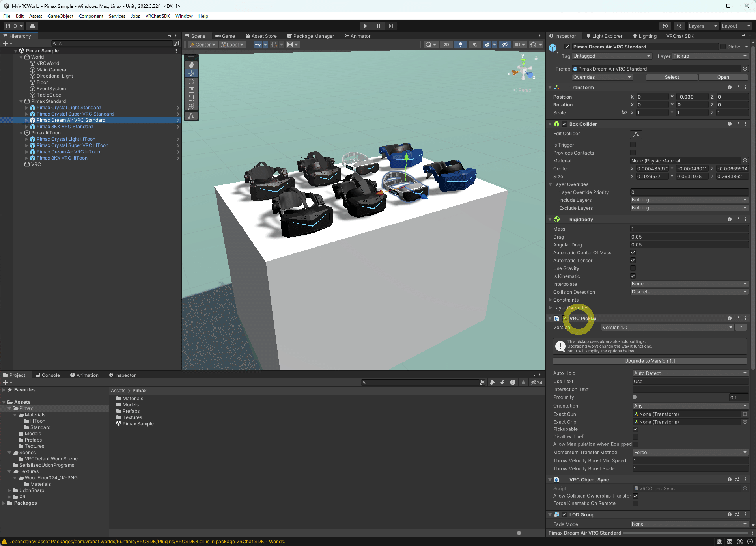Toggle scene audio playback icon
This screenshot has height=546, width=756.
475,45
